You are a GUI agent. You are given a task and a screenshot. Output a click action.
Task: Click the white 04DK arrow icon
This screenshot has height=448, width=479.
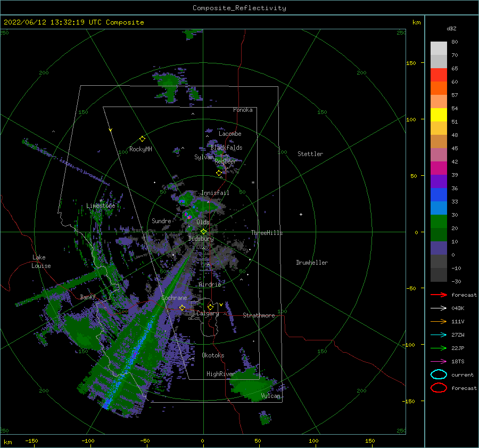[x=439, y=308]
